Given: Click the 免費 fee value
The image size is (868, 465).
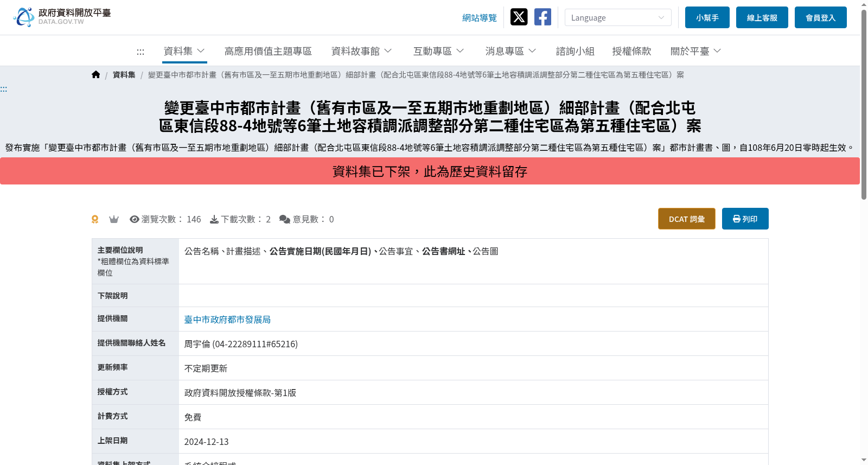Looking at the screenshot, I should [193, 417].
